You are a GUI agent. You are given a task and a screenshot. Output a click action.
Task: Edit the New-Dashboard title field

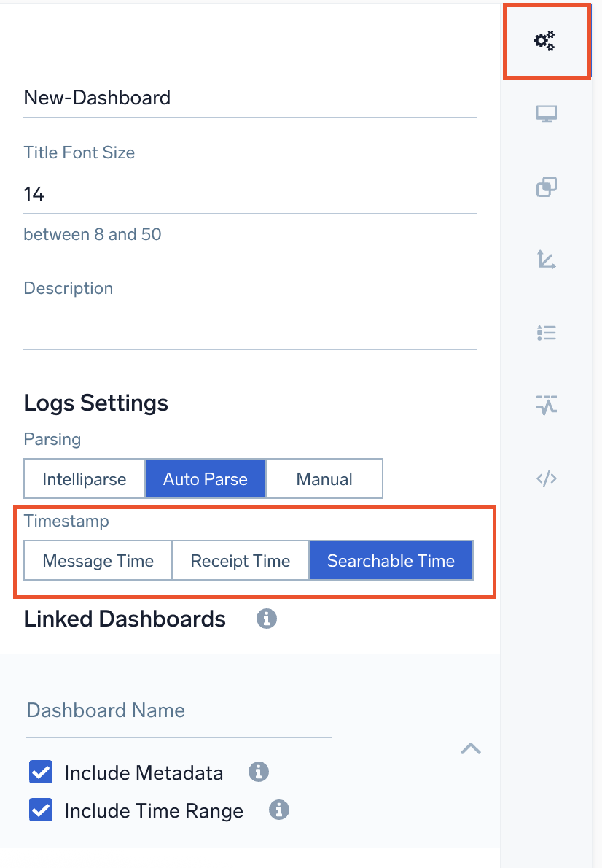pos(249,98)
